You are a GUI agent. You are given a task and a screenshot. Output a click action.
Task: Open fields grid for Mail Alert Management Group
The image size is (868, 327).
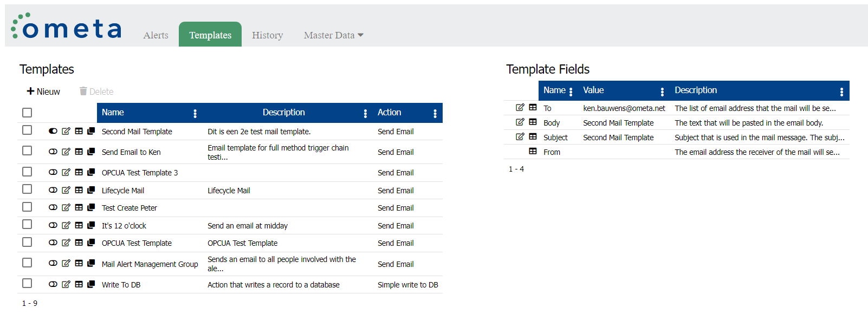coord(79,263)
